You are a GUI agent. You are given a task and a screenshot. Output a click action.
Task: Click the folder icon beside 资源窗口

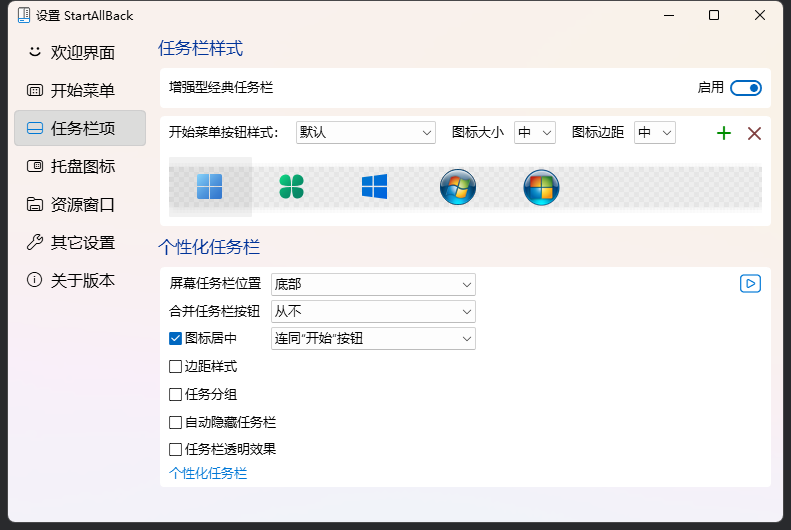tap(34, 204)
